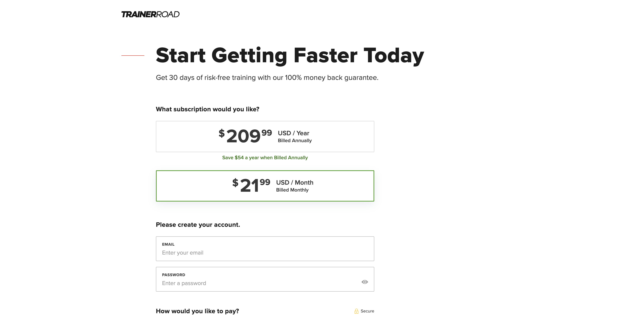The width and height of the screenshot is (644, 321).
Task: Click "How would you like to pay?" heading
Action: 197,311
